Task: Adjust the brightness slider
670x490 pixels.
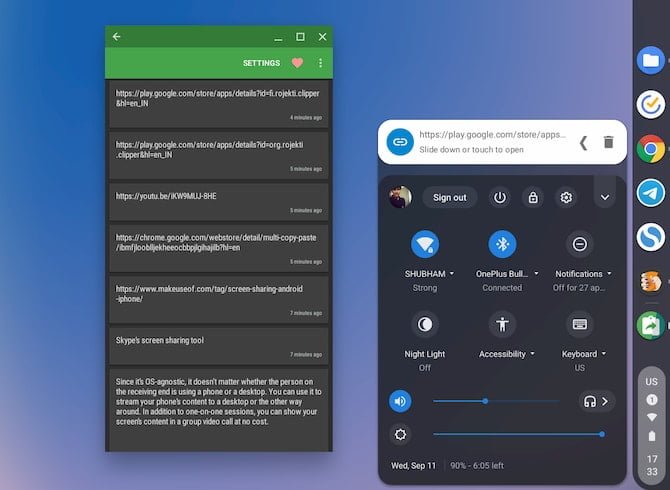Action: (518, 434)
